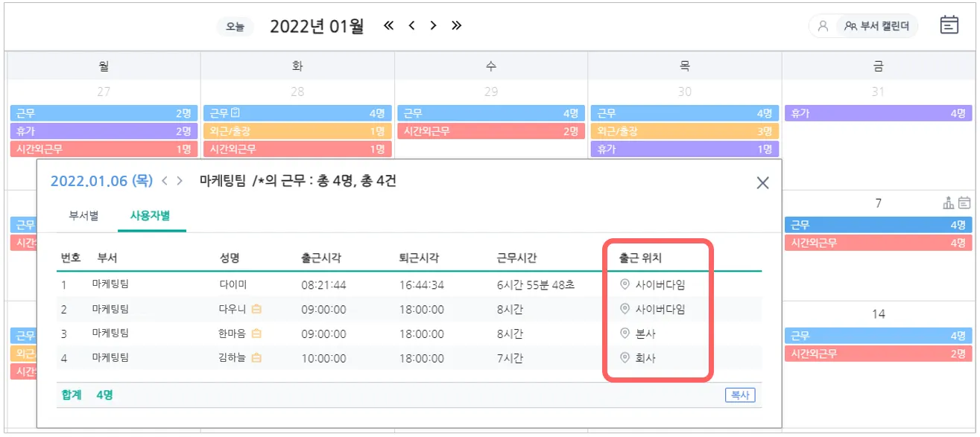Open the calendar list icon in header

coord(949,25)
